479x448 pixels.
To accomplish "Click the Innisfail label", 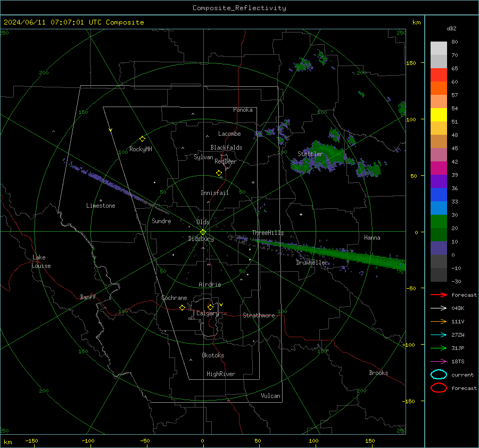I will click(x=214, y=193).
